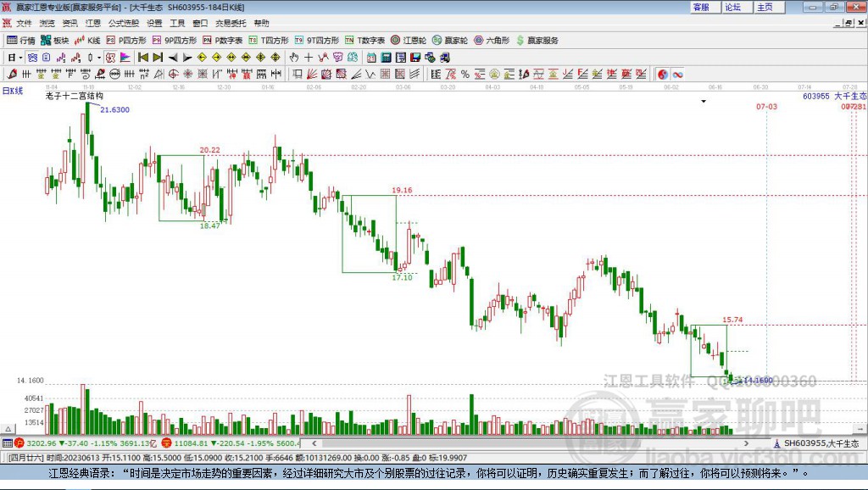Expand the triangle at volume panel's left corner

tap(8, 429)
